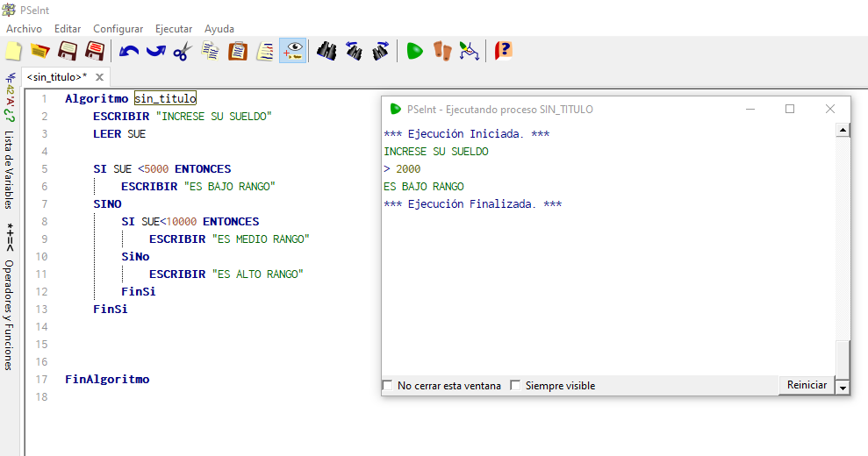Create a new file with the New icon

click(13, 52)
